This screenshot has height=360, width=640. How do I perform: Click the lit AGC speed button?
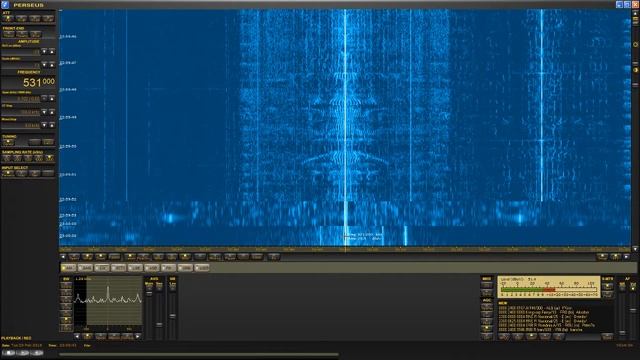pos(487,328)
